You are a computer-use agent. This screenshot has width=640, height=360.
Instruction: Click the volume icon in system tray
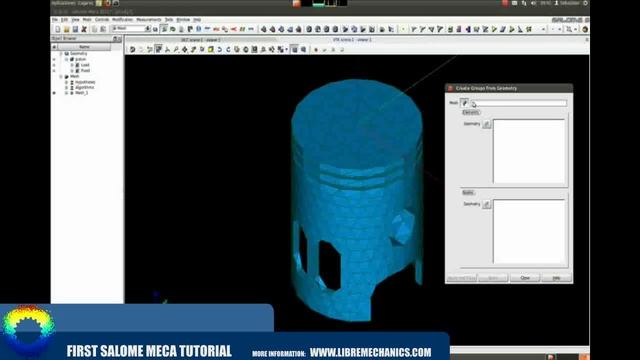(x=533, y=3)
